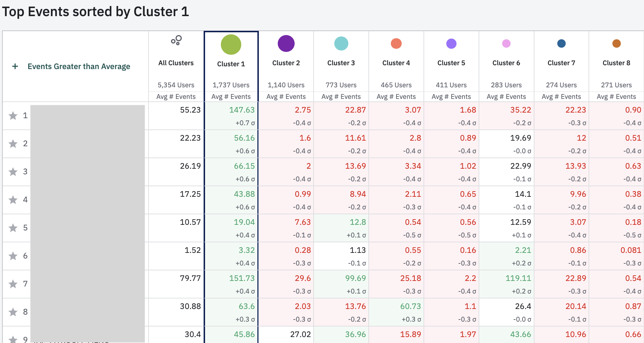The image size is (644, 343).
Task: Sort by the All Clusters column header
Action: 176,63
